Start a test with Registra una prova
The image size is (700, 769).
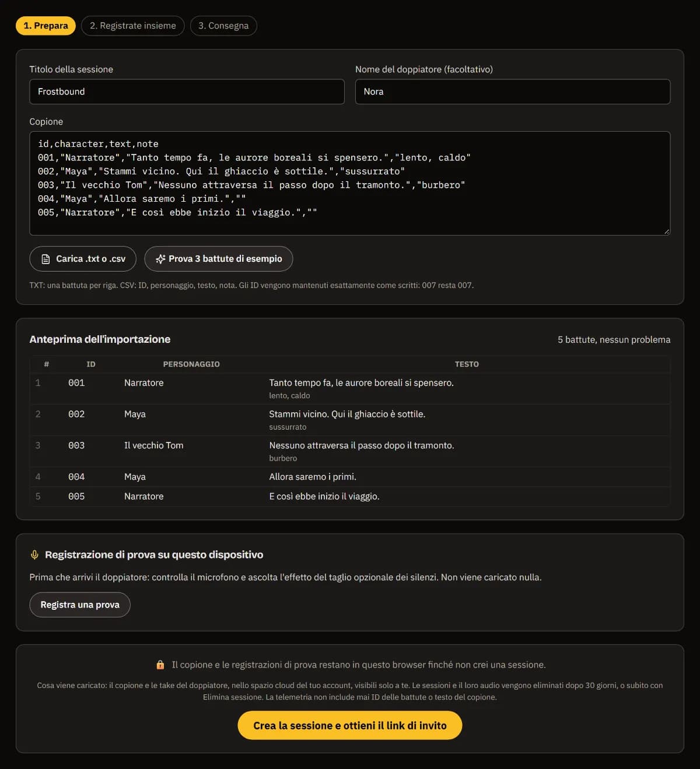(80, 605)
